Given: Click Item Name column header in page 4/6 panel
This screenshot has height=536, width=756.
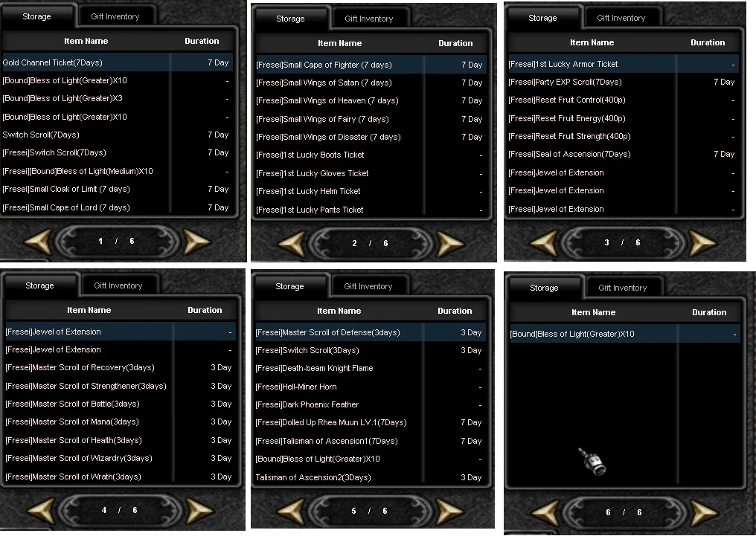Looking at the screenshot, I should tap(89, 310).
